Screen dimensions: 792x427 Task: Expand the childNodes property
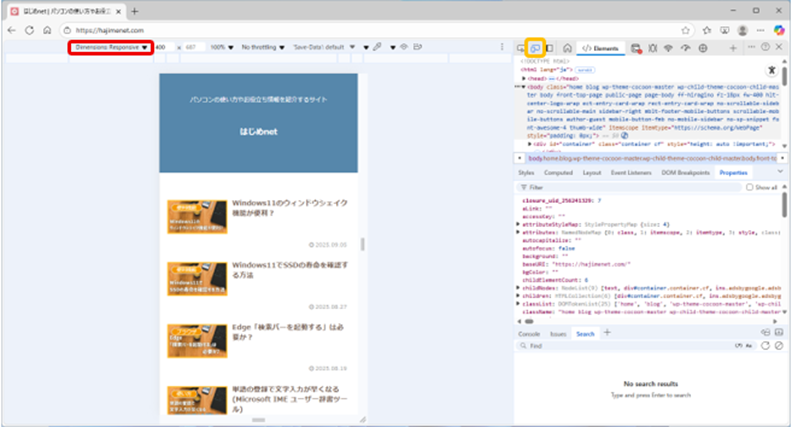pos(518,288)
